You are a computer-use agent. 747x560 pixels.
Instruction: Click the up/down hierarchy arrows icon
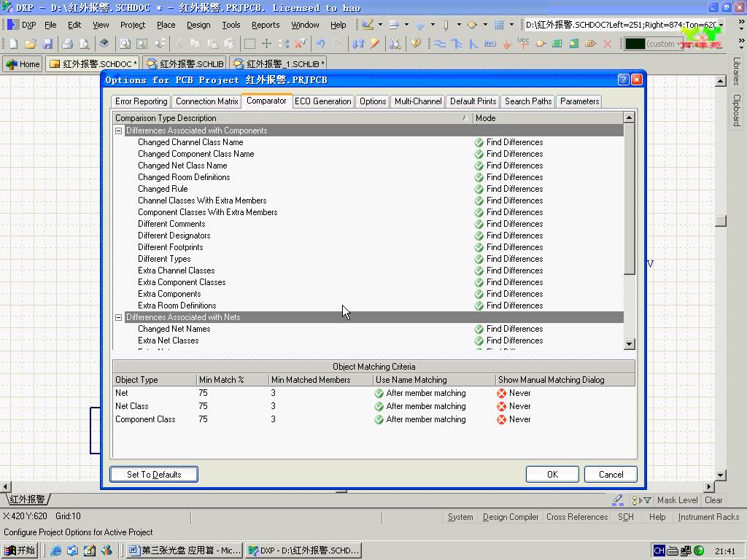(x=357, y=44)
